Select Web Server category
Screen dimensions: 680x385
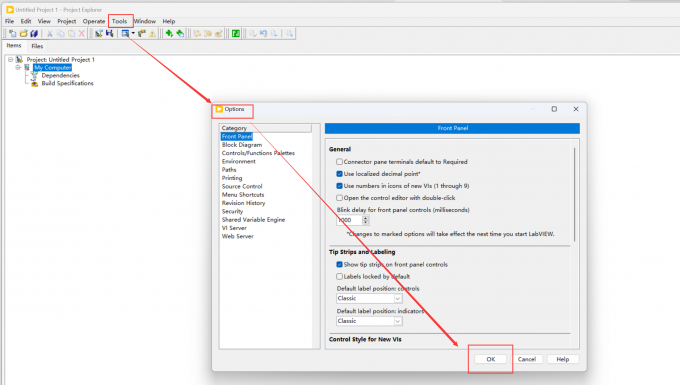(238, 236)
